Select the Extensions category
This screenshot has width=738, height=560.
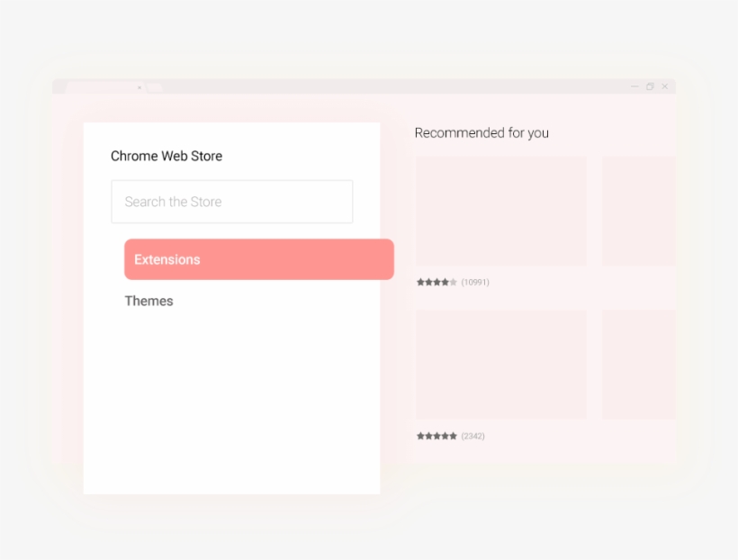click(x=258, y=259)
